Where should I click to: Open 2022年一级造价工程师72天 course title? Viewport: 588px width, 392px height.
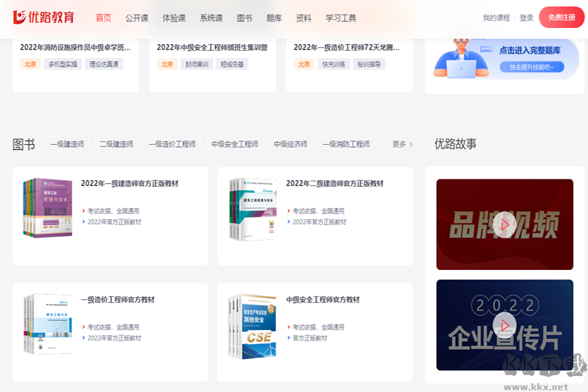pos(346,48)
